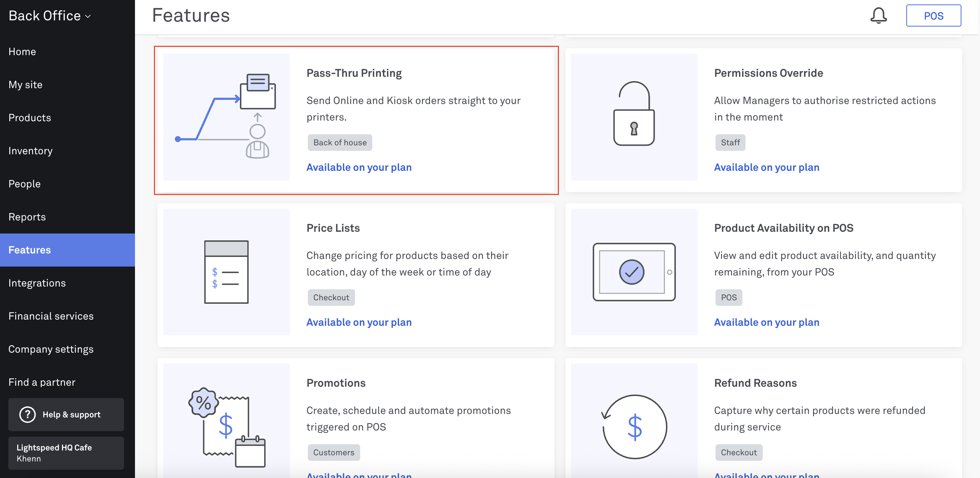Open the Pass-Thru Printing title
Screen dimensions: 980x478
pos(354,73)
